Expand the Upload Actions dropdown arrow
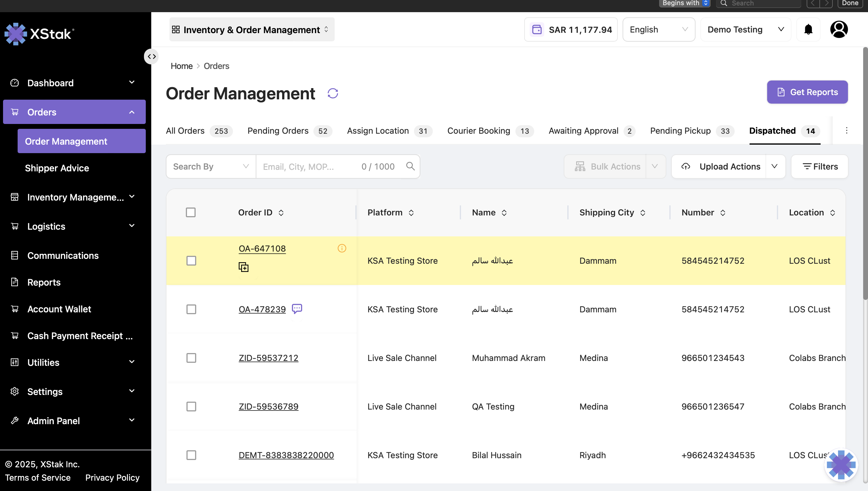The image size is (868, 491). click(775, 167)
